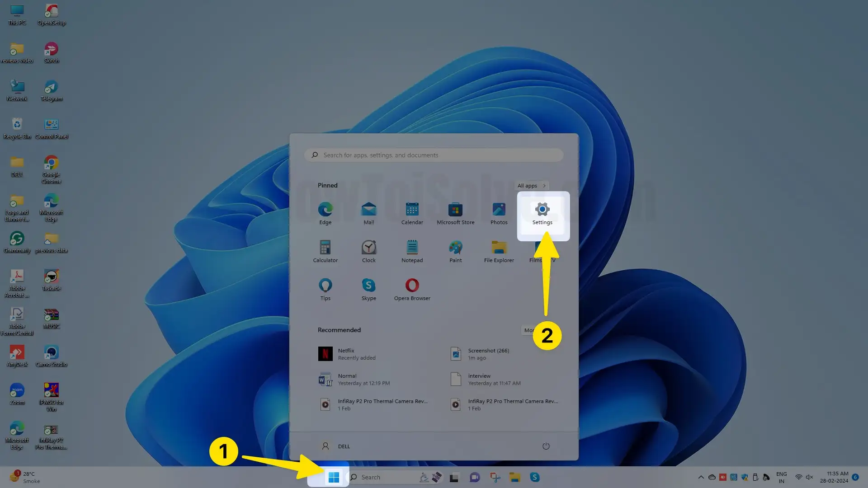Open the Calculator app

325,252
